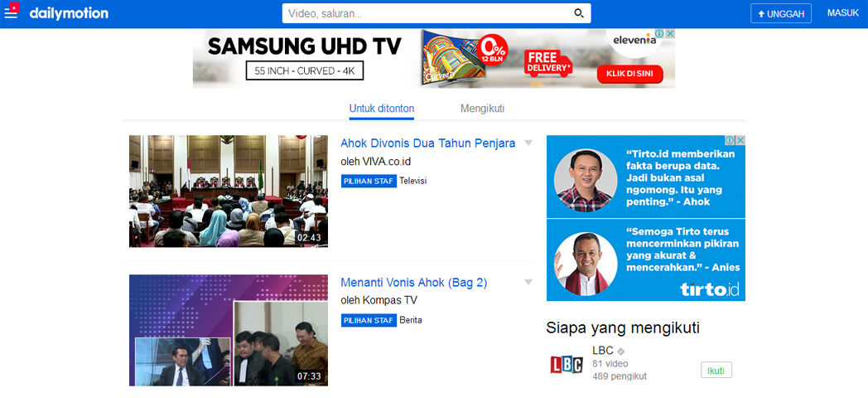Image resolution: width=868 pixels, height=398 pixels.
Task: Click the tirto.id logo in ad
Action: [x=709, y=290]
